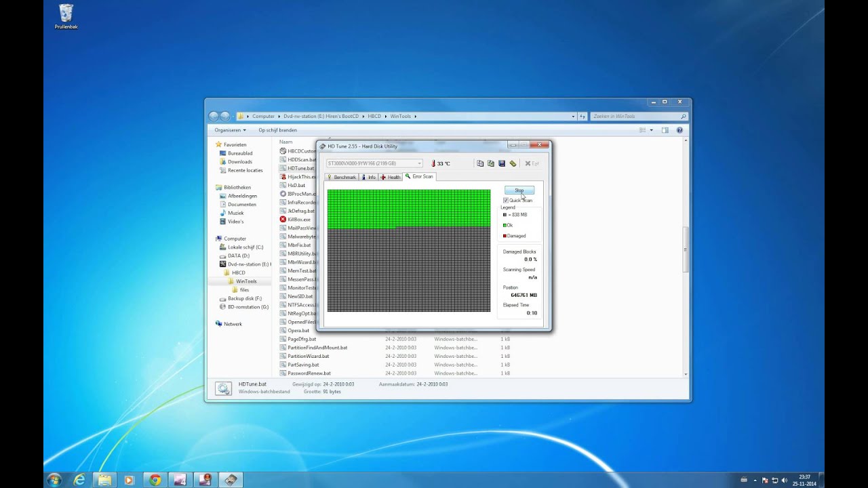Image resolution: width=868 pixels, height=488 pixels.
Task: Open Prullenbak recycle bin desktop icon
Action: click(x=66, y=17)
